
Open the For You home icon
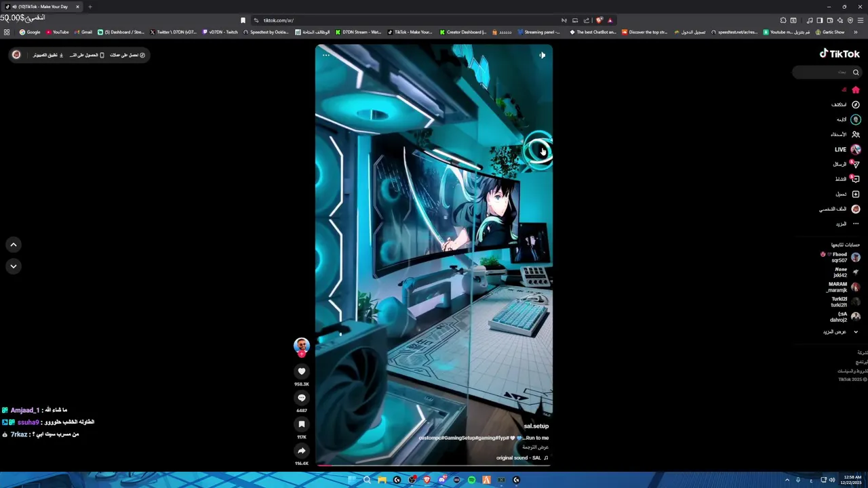click(x=856, y=89)
